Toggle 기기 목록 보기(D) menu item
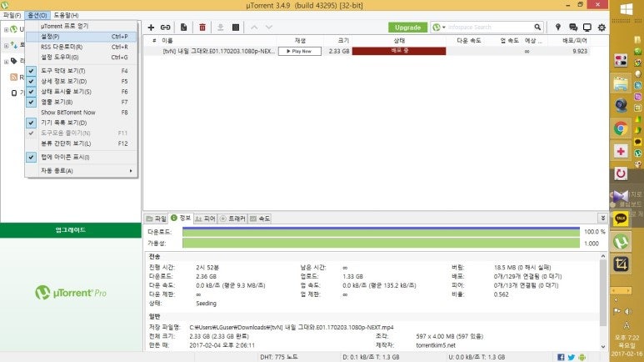This screenshot has height=362, width=644. 82,123
